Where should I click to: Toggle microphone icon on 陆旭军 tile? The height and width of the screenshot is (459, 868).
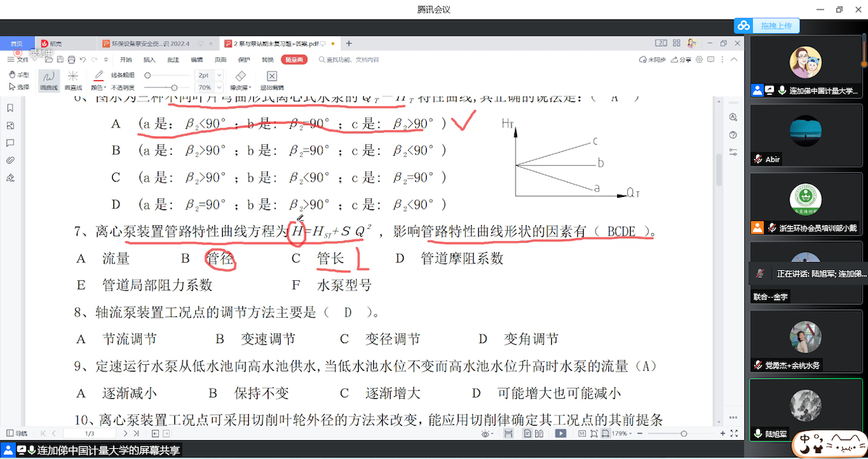[x=758, y=434]
